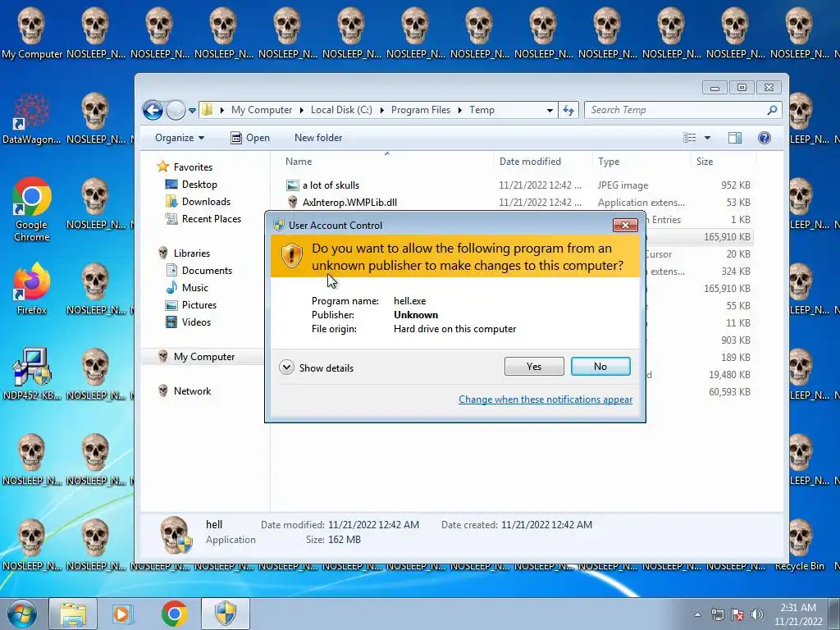The width and height of the screenshot is (840, 630).
Task: Open Chrome from taskbar
Action: [174, 614]
